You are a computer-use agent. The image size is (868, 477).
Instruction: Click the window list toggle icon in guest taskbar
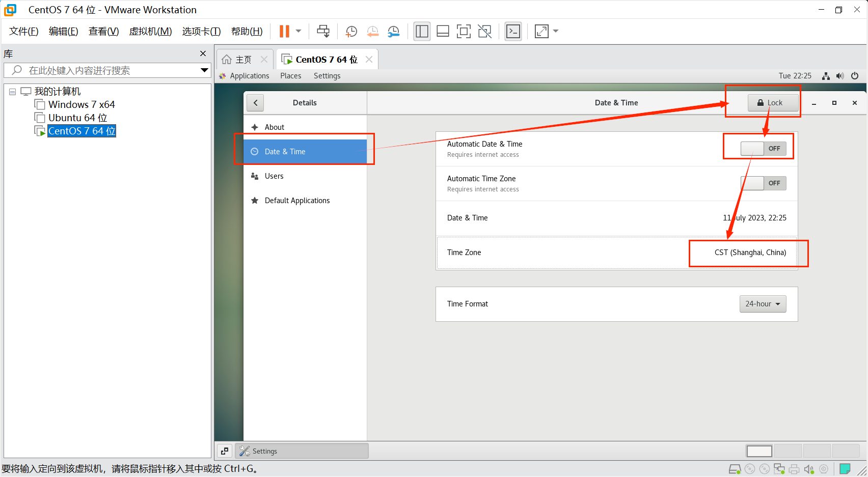click(x=225, y=451)
